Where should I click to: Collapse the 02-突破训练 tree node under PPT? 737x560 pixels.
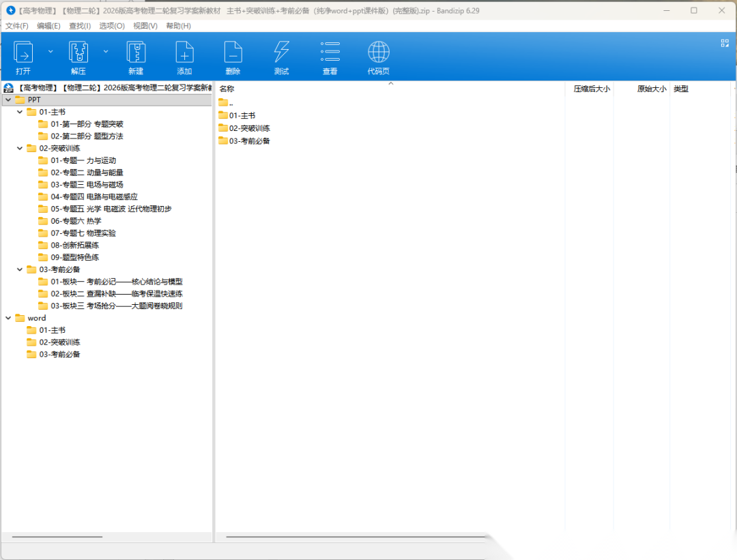pos(20,148)
